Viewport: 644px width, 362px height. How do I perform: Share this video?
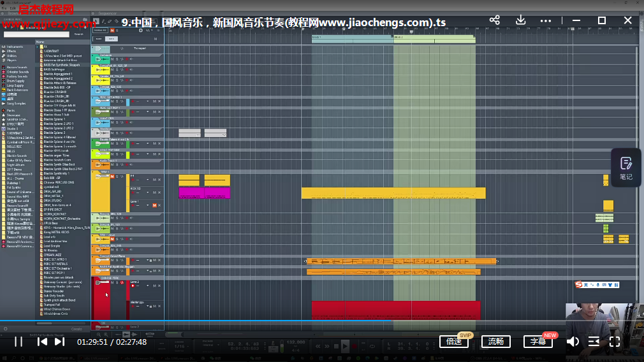(x=495, y=20)
